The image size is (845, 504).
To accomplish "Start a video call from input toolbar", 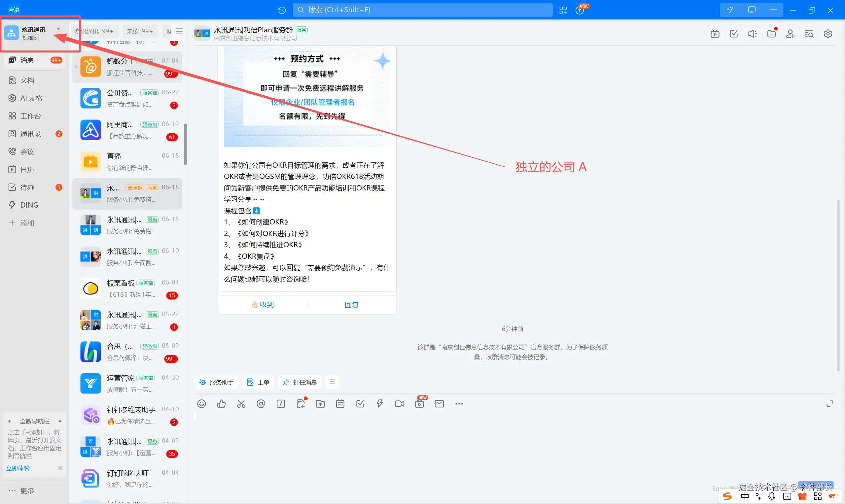I will [x=400, y=403].
